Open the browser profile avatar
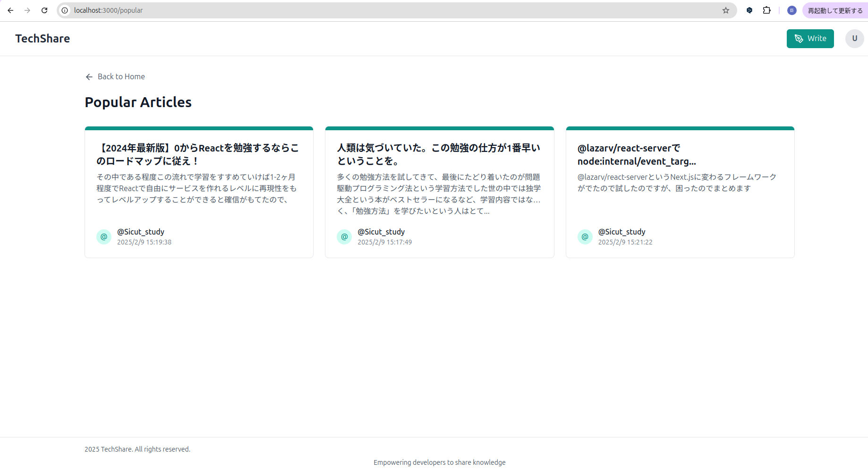Image resolution: width=868 pixels, height=470 pixels. coord(792,10)
